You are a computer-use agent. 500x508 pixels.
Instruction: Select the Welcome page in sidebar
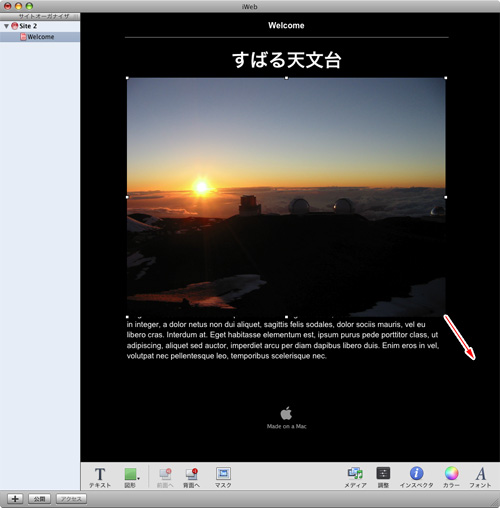(40, 37)
